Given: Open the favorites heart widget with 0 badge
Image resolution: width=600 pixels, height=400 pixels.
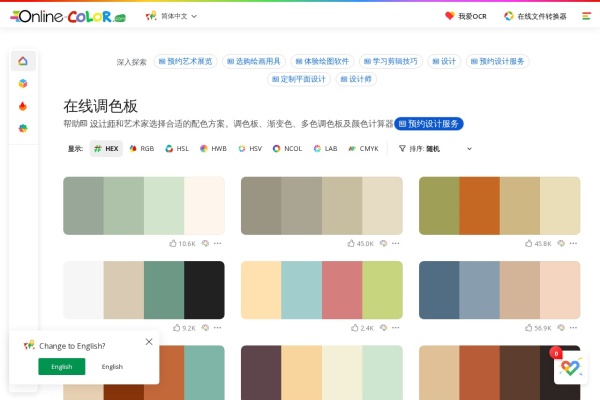Looking at the screenshot, I should tap(570, 367).
